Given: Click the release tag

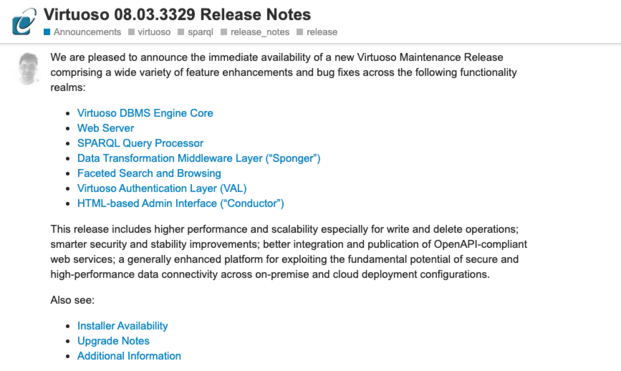Looking at the screenshot, I should click(322, 32).
